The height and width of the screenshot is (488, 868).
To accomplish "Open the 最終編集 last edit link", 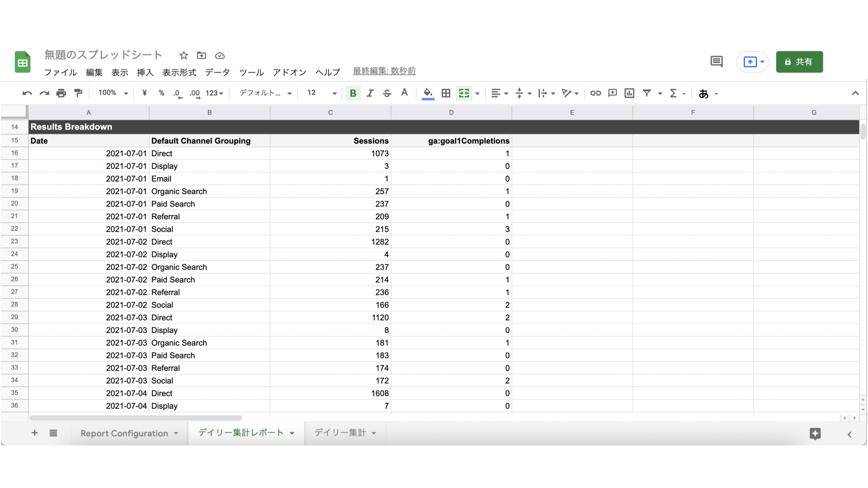I will pyautogui.click(x=384, y=71).
